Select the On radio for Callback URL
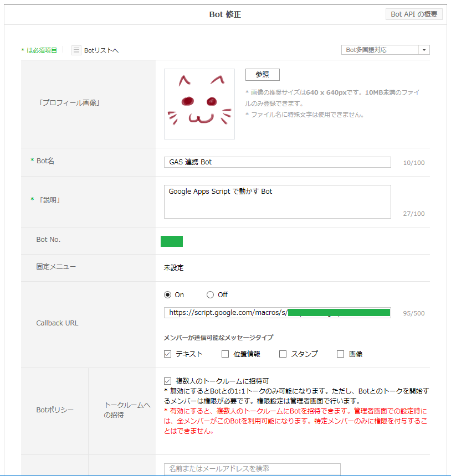Image resolution: width=451 pixels, height=476 pixels. click(167, 294)
